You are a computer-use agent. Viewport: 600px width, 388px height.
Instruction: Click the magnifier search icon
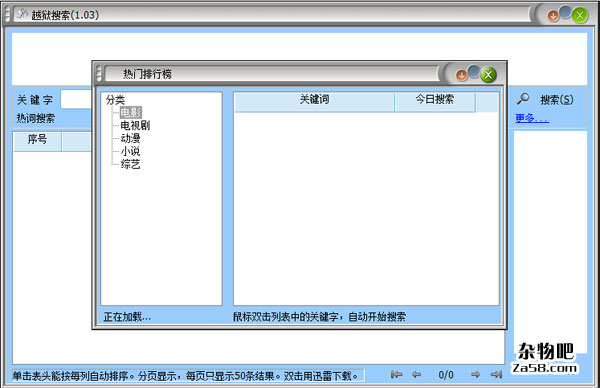click(x=523, y=99)
